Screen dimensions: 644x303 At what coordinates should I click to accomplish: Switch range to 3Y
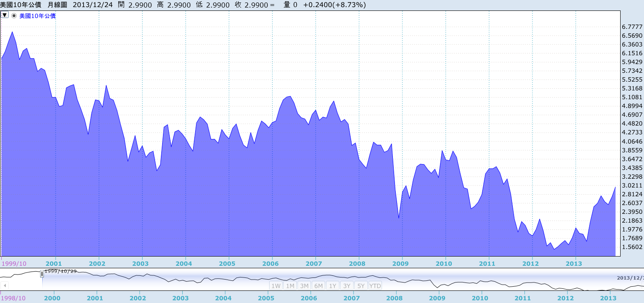click(x=347, y=286)
